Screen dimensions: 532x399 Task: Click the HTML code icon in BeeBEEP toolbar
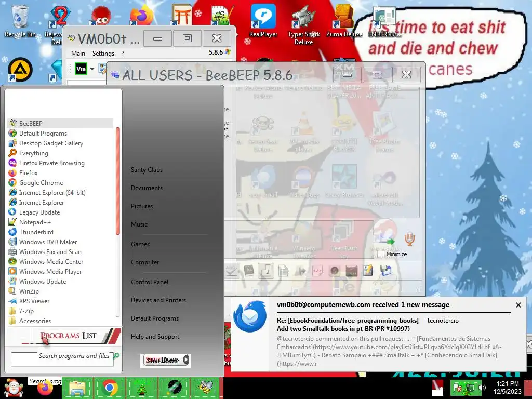[317, 271]
